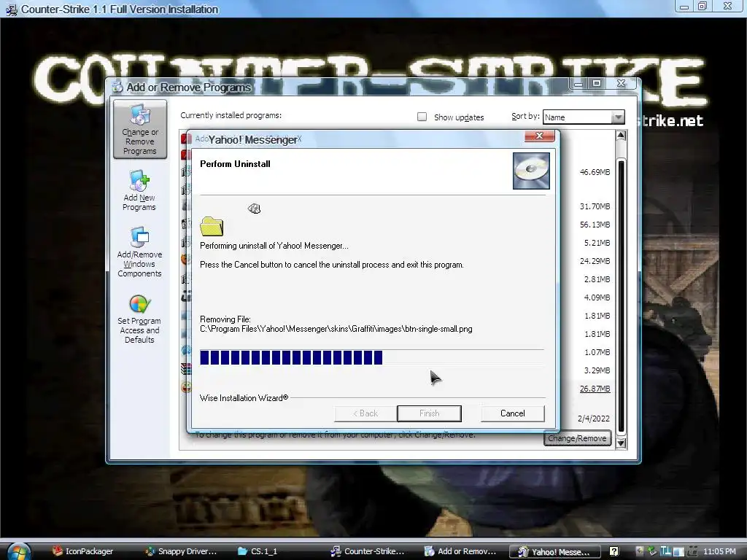The width and height of the screenshot is (747, 560).
Task: Click the Removing File path text
Action: click(x=336, y=329)
